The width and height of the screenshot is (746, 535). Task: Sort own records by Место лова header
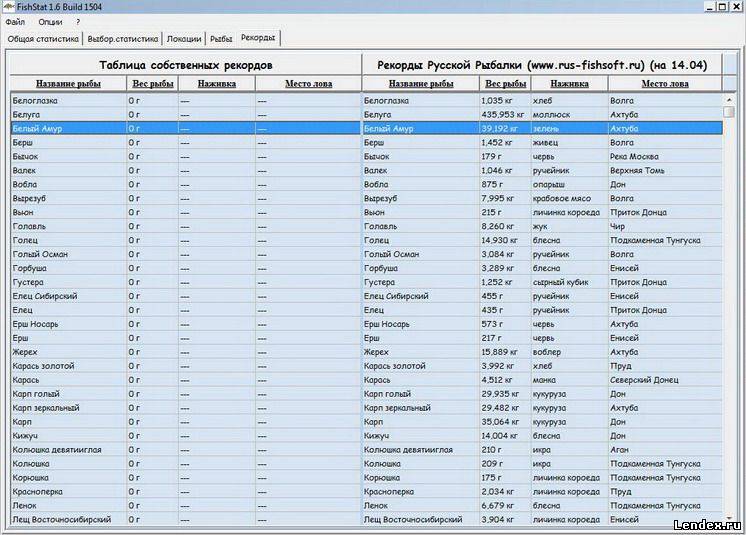click(308, 84)
